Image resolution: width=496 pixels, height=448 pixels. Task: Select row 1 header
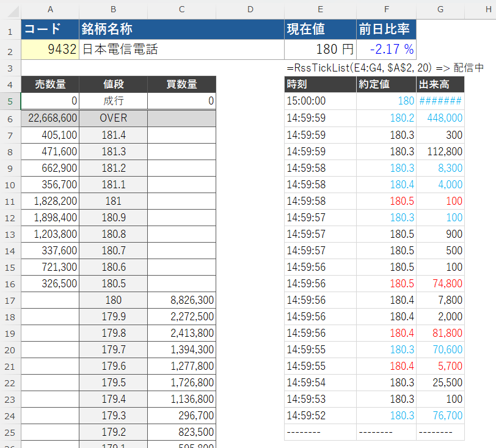[x=10, y=29]
